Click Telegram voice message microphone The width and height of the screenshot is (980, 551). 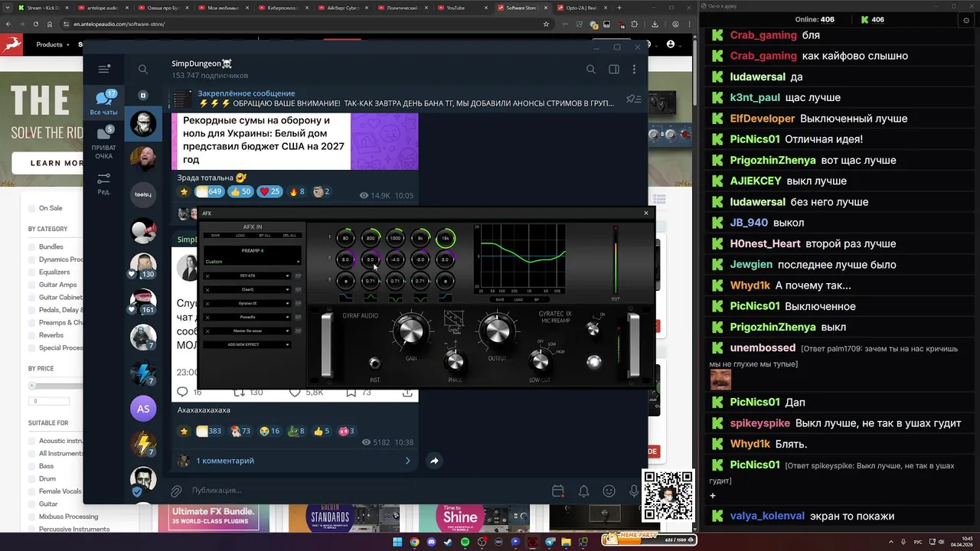click(634, 491)
